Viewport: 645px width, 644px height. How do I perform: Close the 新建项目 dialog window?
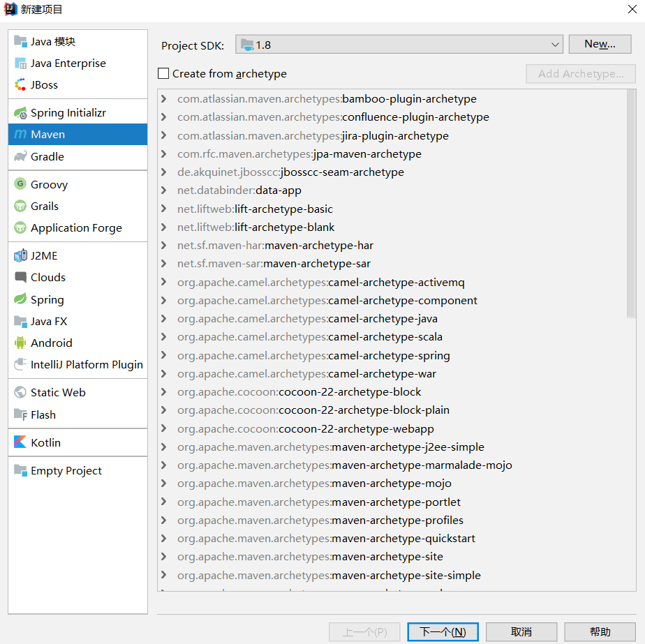coord(632,9)
